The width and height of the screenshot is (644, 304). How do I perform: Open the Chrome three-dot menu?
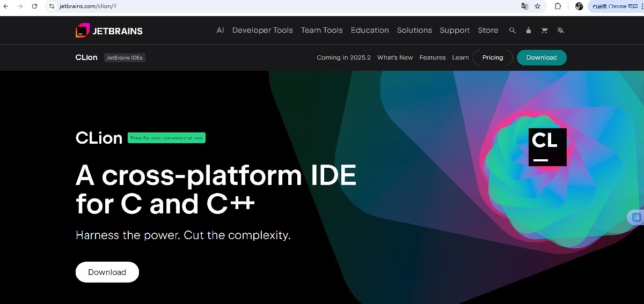641,6
